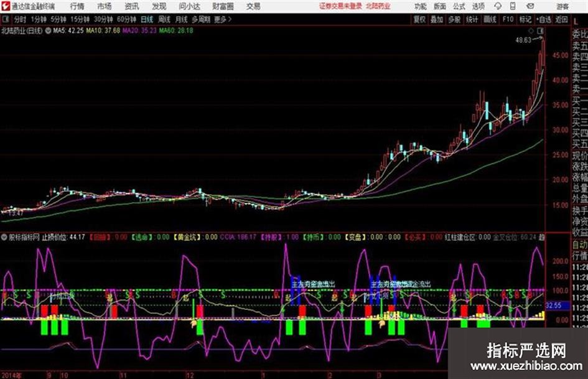The image size is (588, 379).
Task: Open the main chart indicator dropdown arrow
Action: [48, 30]
